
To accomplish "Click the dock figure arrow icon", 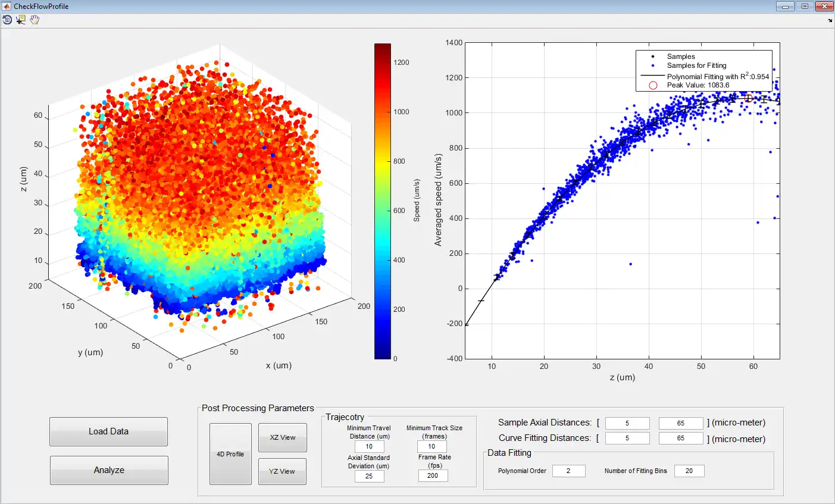I will (830, 20).
